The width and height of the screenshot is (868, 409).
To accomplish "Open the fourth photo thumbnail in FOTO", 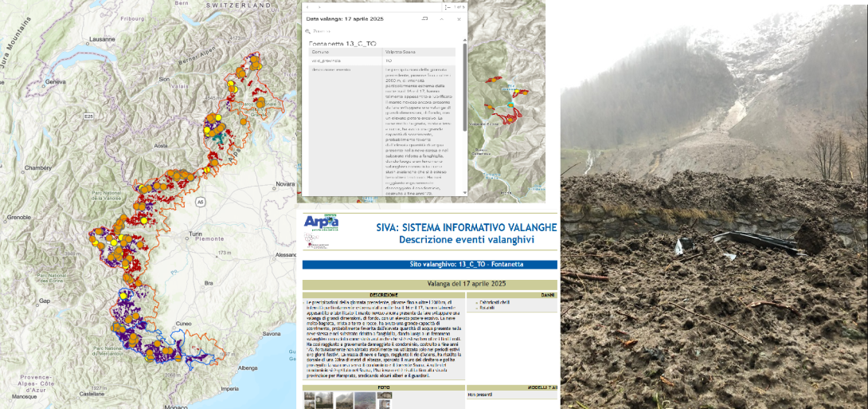I will click(365, 400).
